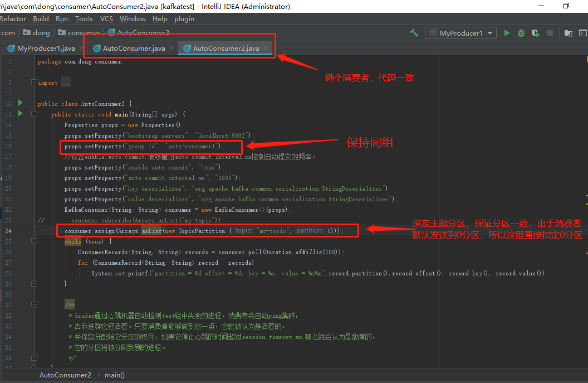
Task: Collapse the main method fold marker
Action: [34, 114]
